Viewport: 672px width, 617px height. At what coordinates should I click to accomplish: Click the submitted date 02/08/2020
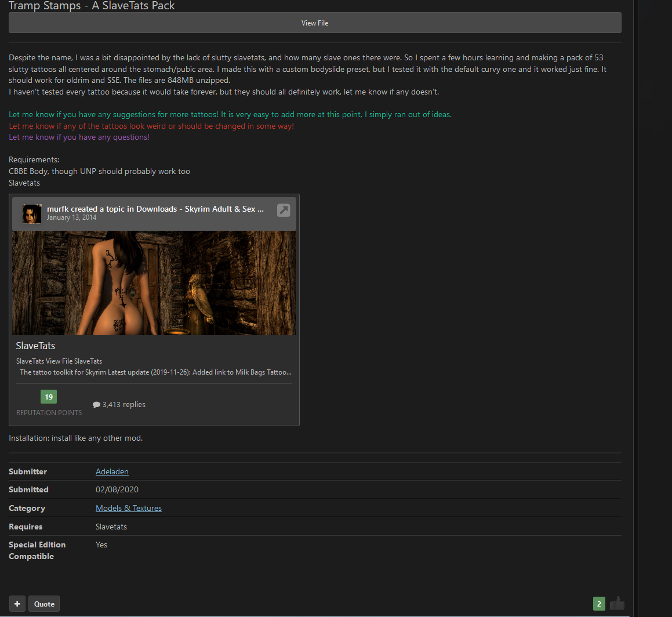(117, 489)
